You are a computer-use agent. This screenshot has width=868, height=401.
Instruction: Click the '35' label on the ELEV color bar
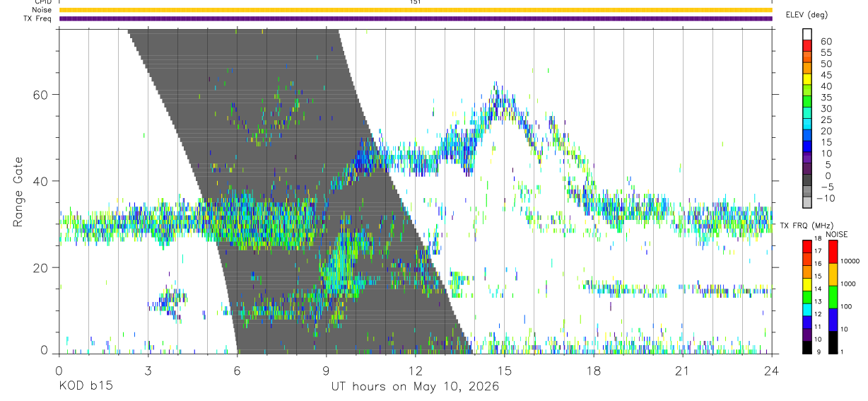[x=826, y=98]
